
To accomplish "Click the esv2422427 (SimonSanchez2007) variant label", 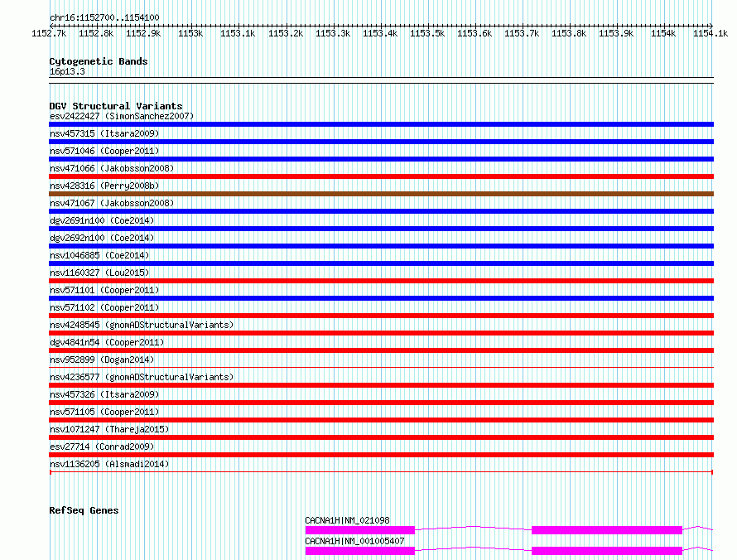I will tap(122, 116).
